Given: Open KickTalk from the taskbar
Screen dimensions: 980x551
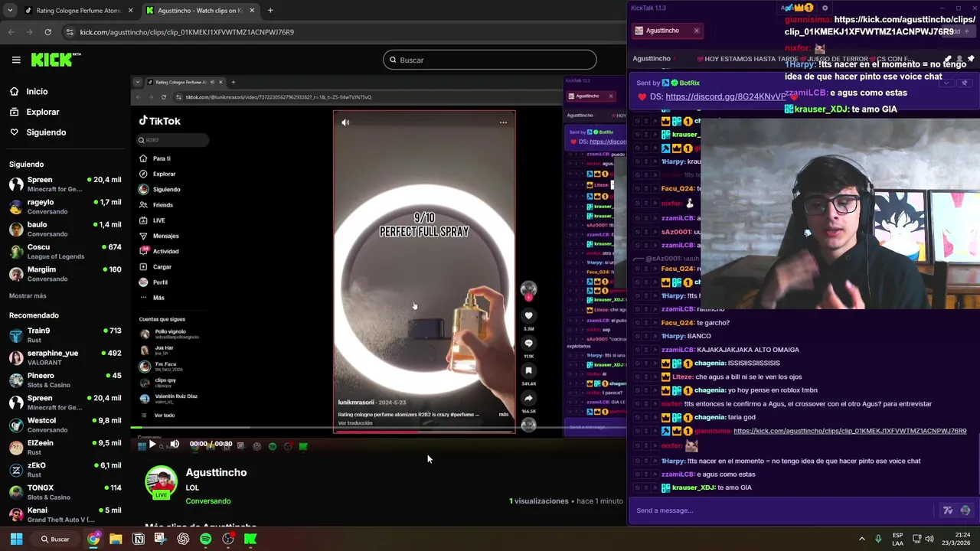Looking at the screenshot, I should coord(250,539).
